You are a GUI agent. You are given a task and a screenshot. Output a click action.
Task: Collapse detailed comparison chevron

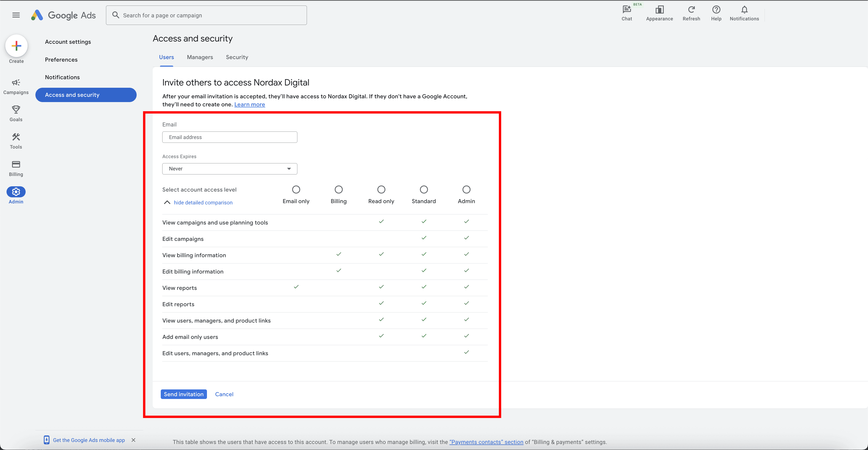click(167, 202)
